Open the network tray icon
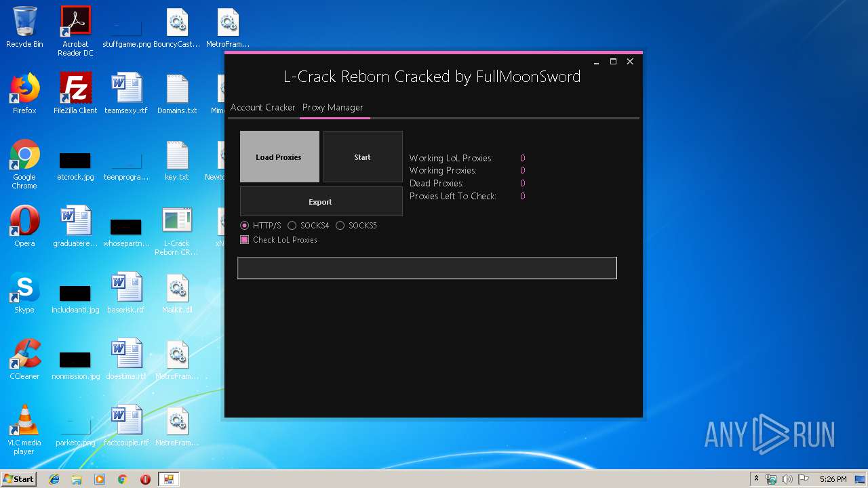This screenshot has width=868, height=488. (x=771, y=479)
